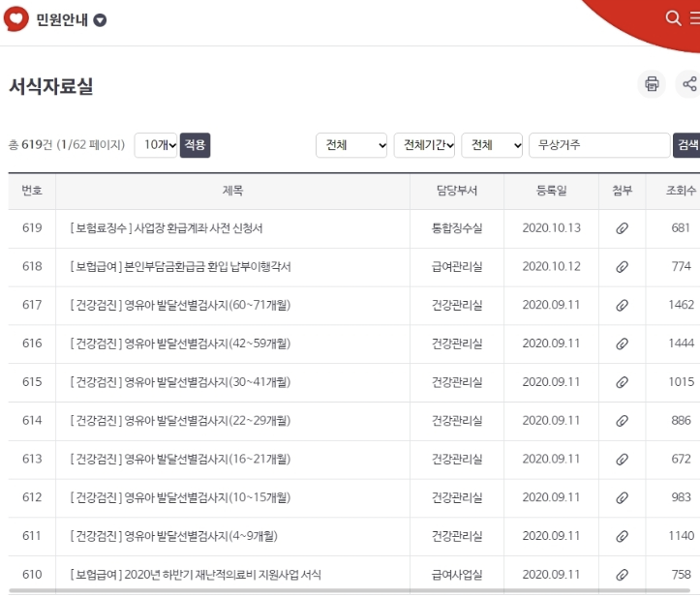
Task: Open the first 전체 category dropdown
Action: [x=351, y=145]
